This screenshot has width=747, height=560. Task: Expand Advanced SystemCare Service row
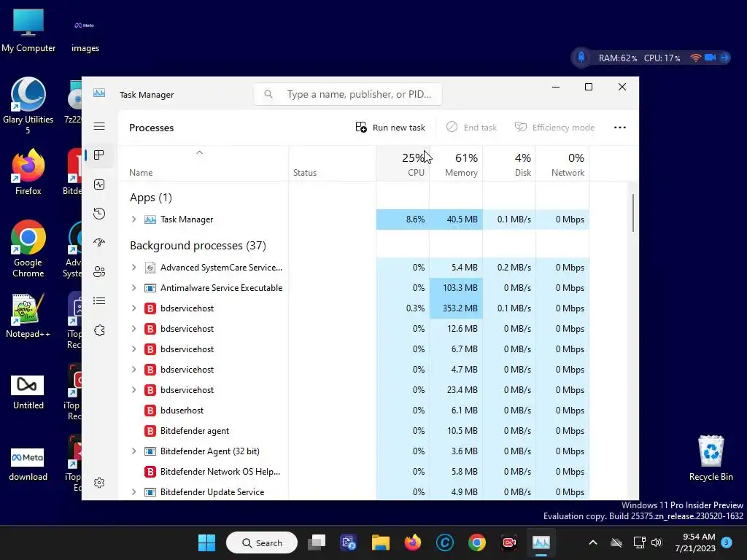(134, 267)
